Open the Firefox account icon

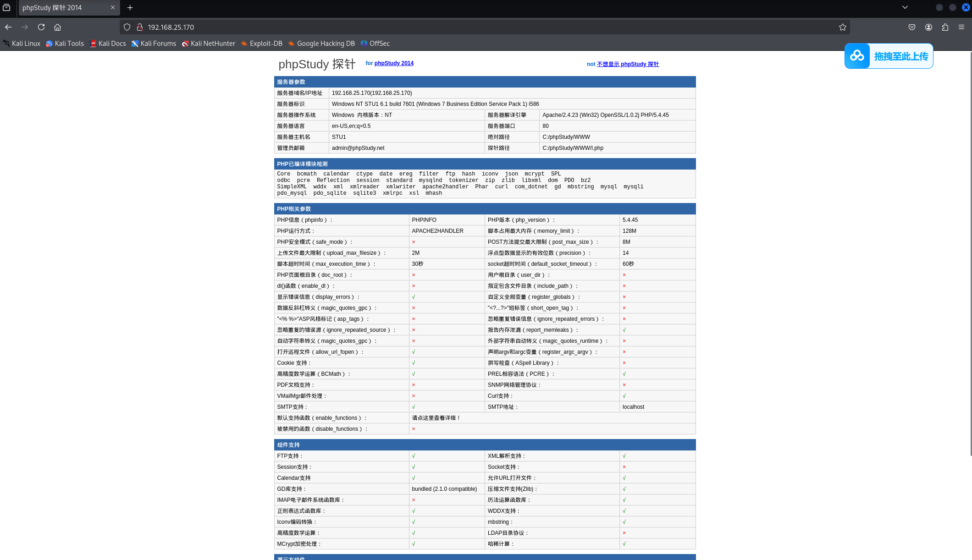pyautogui.click(x=928, y=27)
